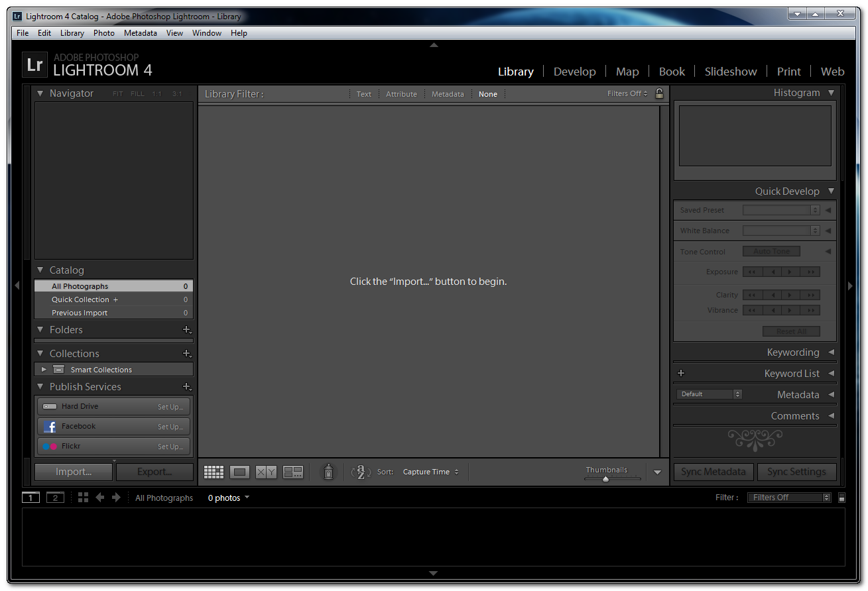
Task: Add publish service with plus icon
Action: point(187,386)
